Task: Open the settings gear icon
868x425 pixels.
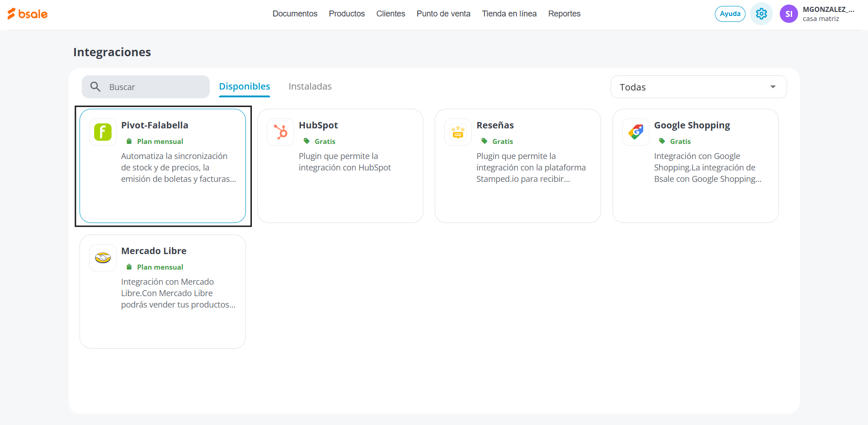Action: 761,14
